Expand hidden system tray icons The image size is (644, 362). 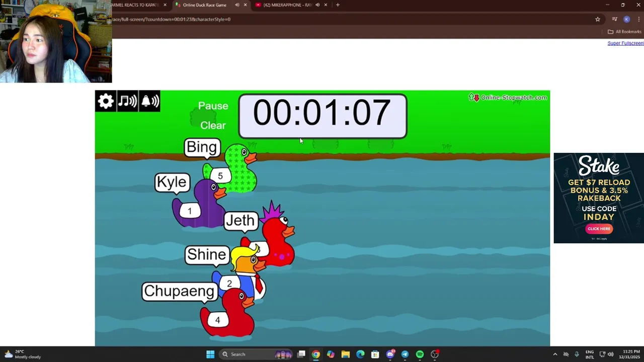click(x=555, y=354)
